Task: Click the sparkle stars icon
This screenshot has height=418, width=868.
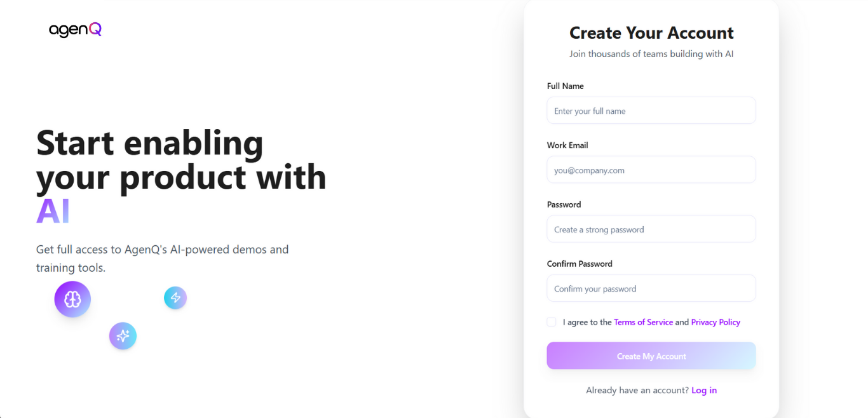Action: pos(123,336)
